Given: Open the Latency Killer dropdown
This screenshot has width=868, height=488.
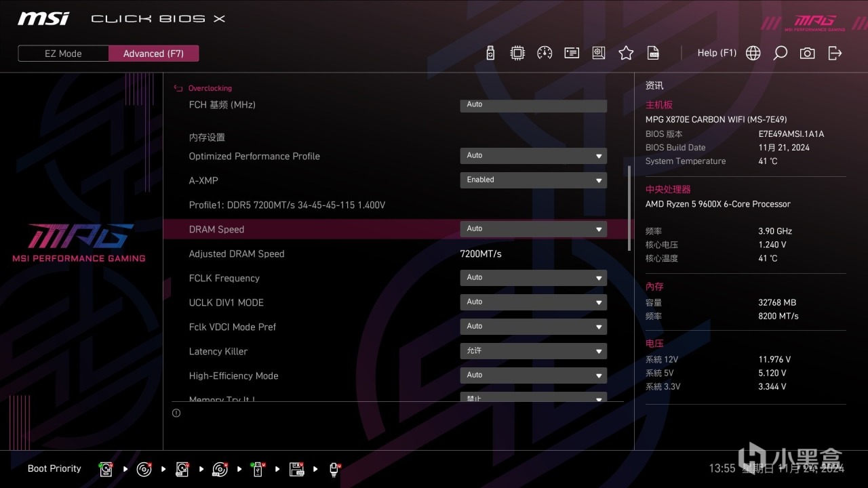Looking at the screenshot, I should (x=533, y=351).
